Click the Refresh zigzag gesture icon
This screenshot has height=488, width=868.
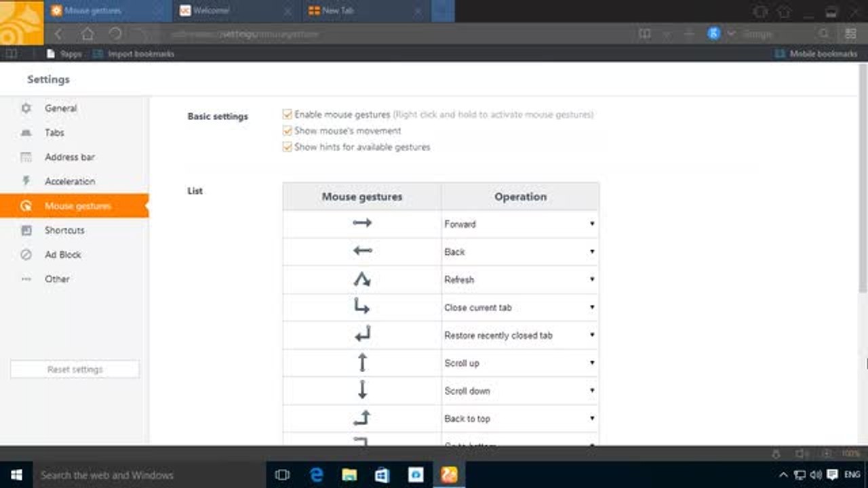tap(362, 279)
